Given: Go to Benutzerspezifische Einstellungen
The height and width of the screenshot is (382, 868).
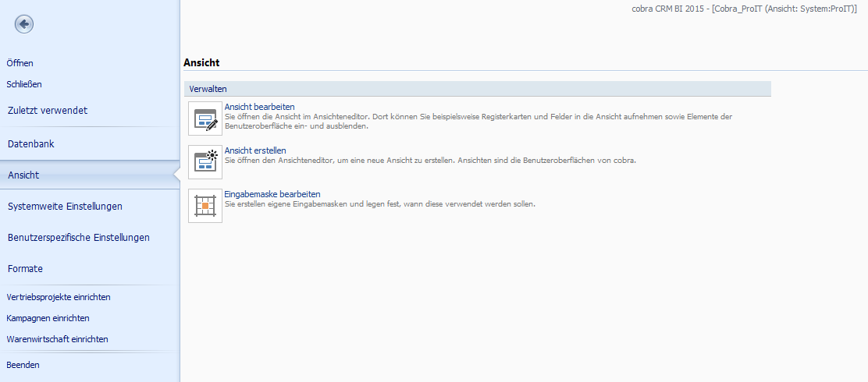Looking at the screenshot, I should pos(78,237).
